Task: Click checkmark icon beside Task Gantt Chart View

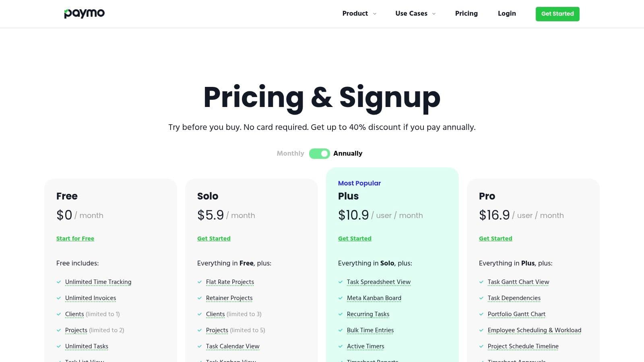Action: (481, 282)
